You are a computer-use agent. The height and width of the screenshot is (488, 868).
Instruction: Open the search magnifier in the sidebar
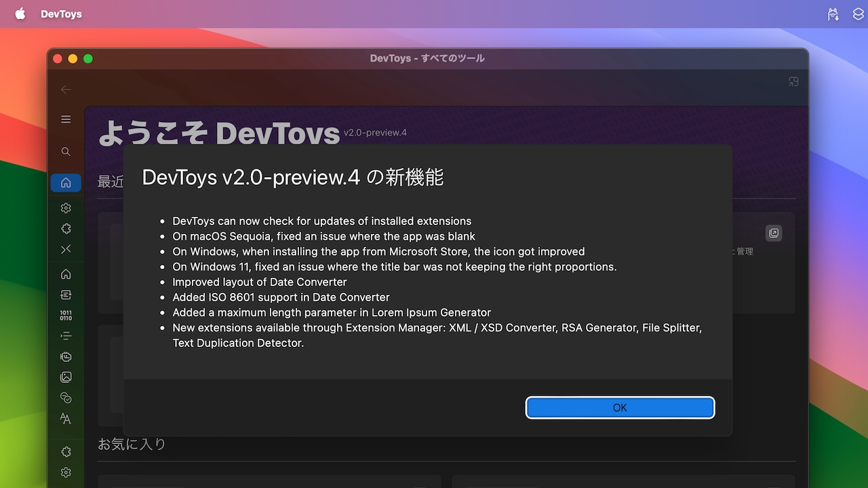pyautogui.click(x=66, y=152)
